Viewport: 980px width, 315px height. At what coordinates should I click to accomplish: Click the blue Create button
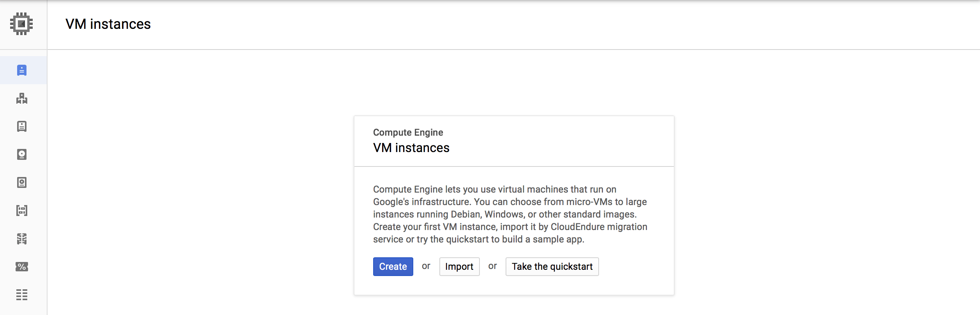pyautogui.click(x=393, y=267)
